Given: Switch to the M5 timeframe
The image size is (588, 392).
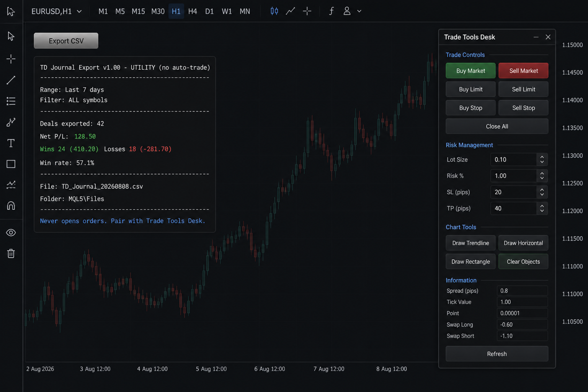Looking at the screenshot, I should tap(120, 11).
